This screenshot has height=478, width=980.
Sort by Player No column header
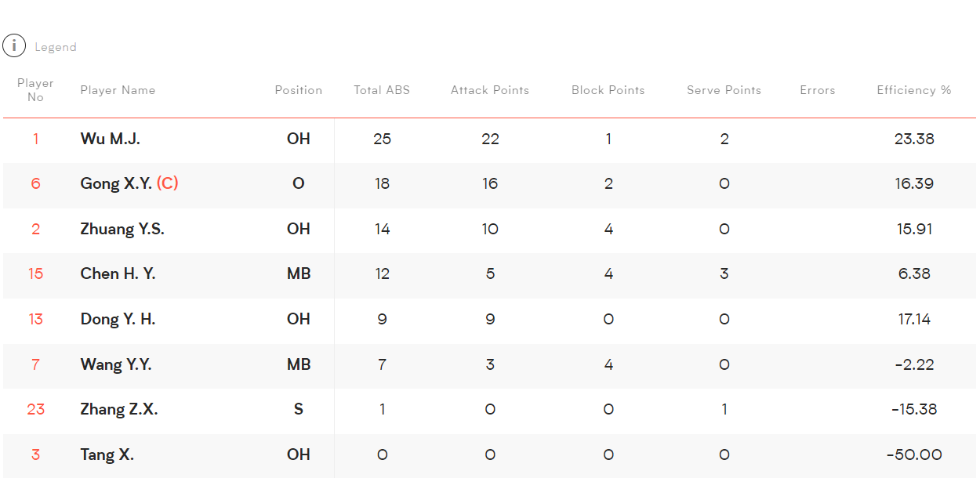click(35, 90)
